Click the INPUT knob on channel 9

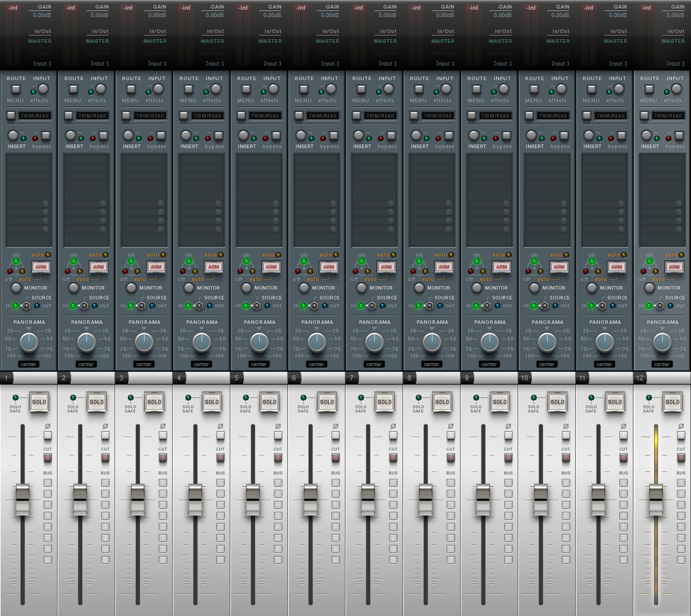click(504, 89)
